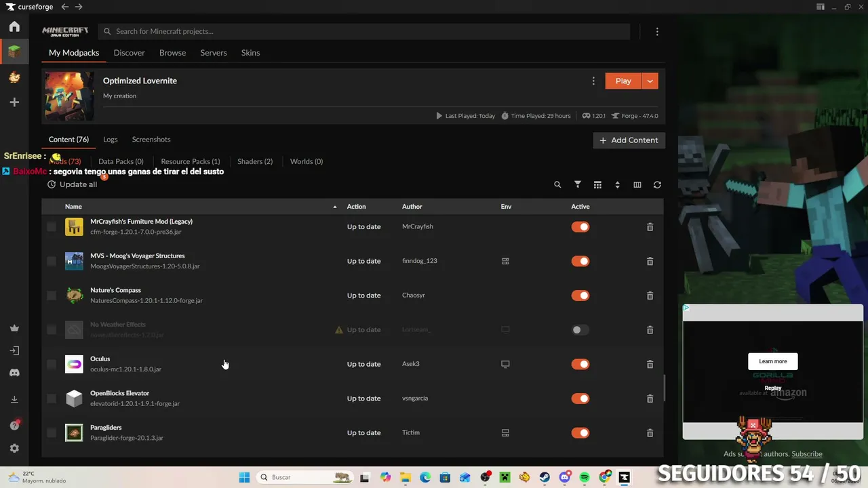Launch the modpack with the Play button
This screenshot has height=488, width=868.
pos(623,81)
